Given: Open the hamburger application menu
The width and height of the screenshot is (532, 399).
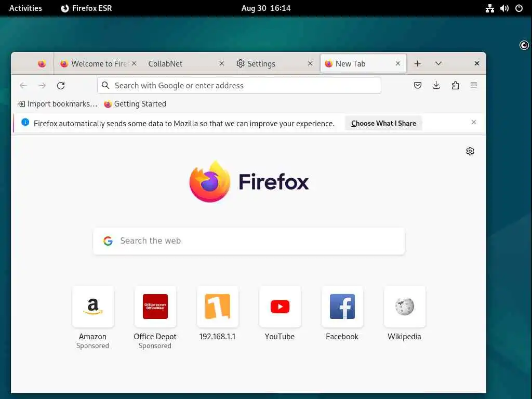Looking at the screenshot, I should click(474, 85).
